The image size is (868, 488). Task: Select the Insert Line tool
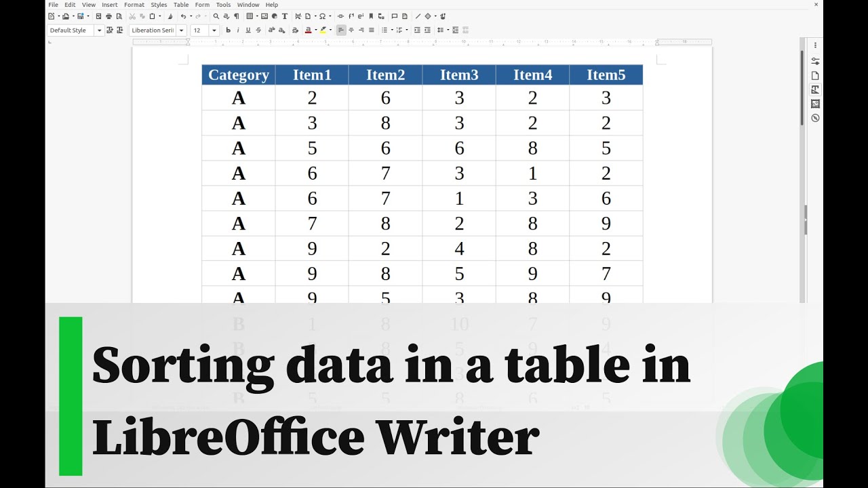[418, 16]
